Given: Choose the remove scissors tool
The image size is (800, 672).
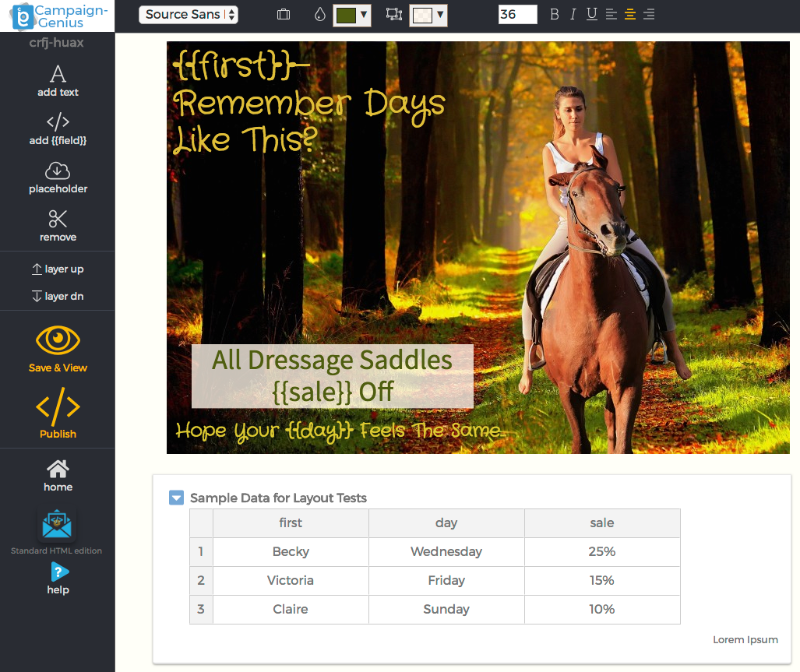Looking at the screenshot, I should pos(58,220).
